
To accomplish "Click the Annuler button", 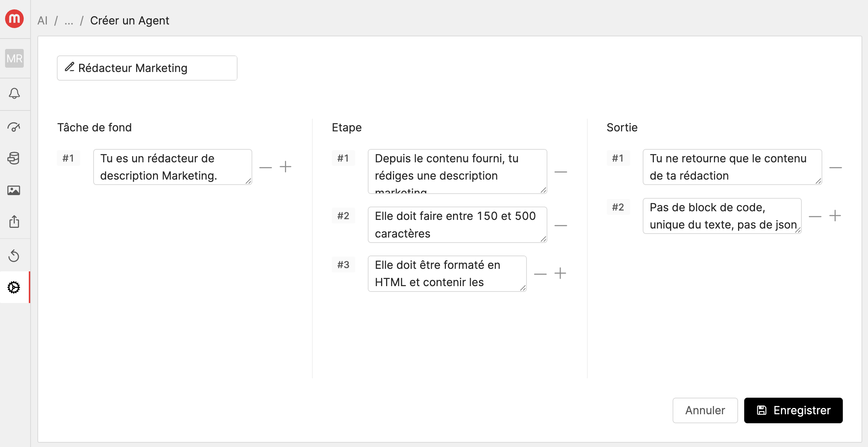I will [x=705, y=410].
